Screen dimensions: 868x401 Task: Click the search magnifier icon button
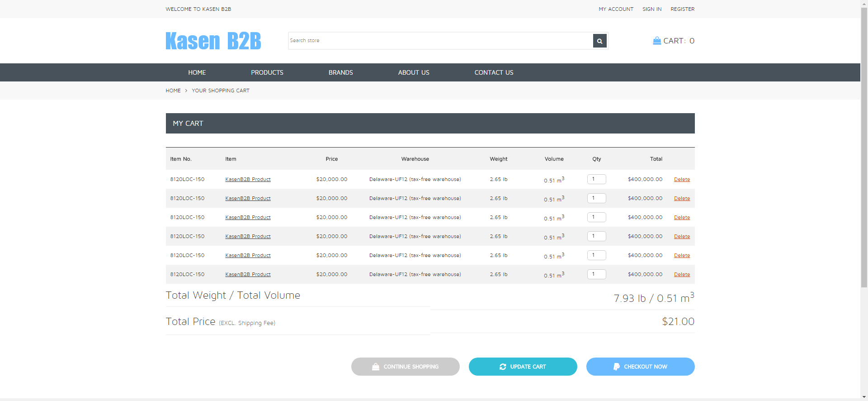click(x=599, y=41)
